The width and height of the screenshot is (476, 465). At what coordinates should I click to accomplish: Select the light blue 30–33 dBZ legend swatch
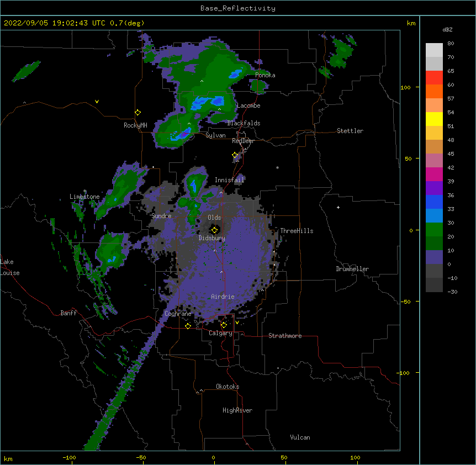coord(434,216)
